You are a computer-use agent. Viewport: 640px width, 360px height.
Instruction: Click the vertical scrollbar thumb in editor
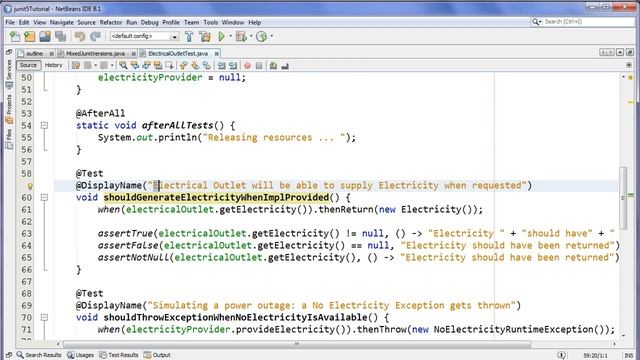click(x=623, y=198)
